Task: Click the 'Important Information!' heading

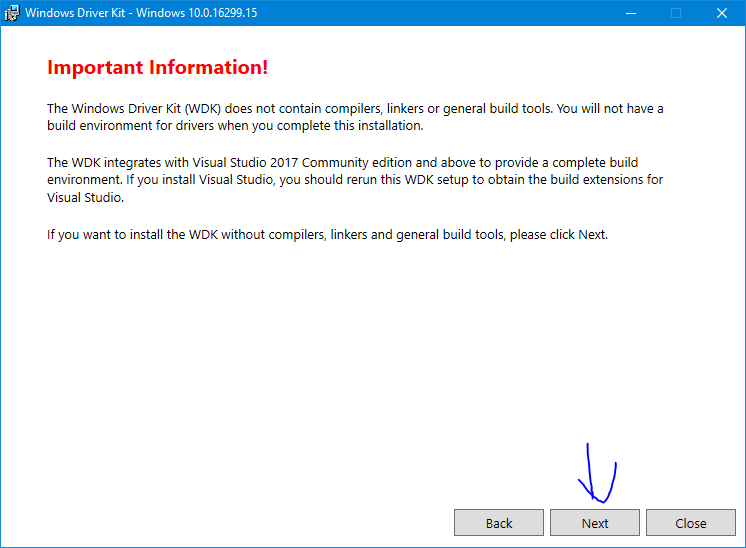Action: 157,68
